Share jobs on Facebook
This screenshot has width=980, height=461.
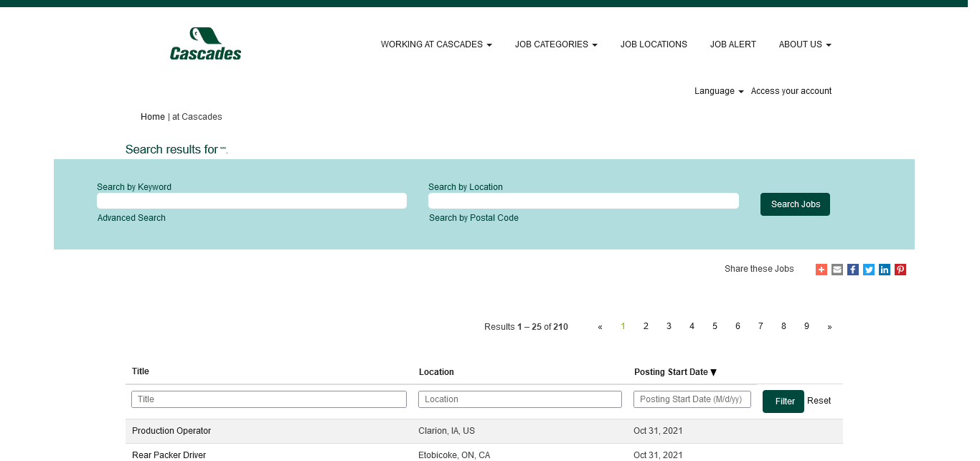[853, 270]
